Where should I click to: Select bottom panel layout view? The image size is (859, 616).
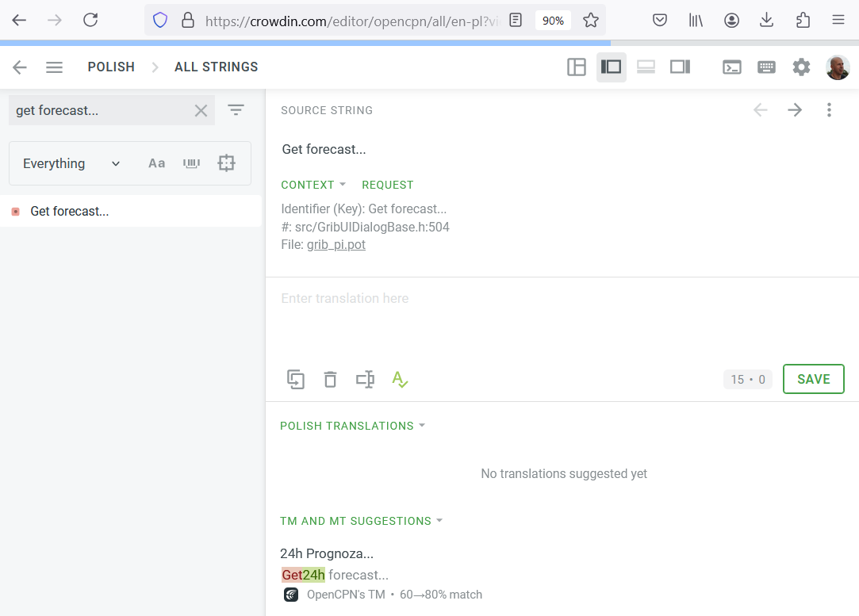click(x=646, y=67)
